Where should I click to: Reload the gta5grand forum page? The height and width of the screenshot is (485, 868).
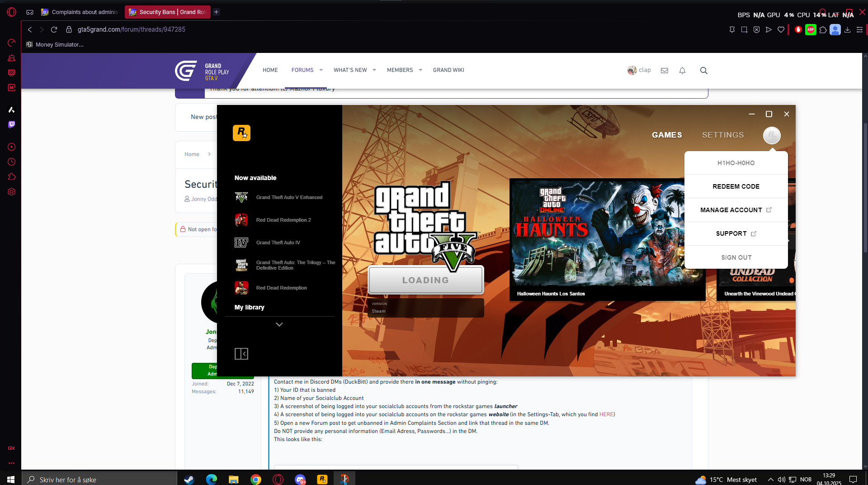pos(54,29)
